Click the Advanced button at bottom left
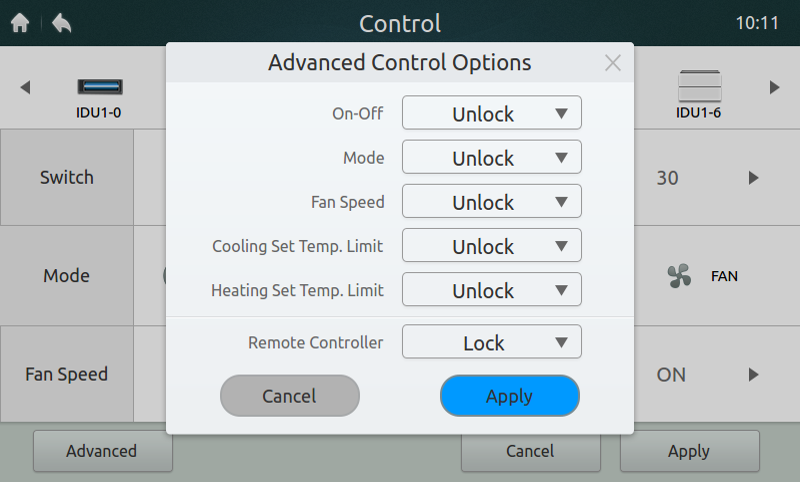This screenshot has height=482, width=800. click(102, 451)
